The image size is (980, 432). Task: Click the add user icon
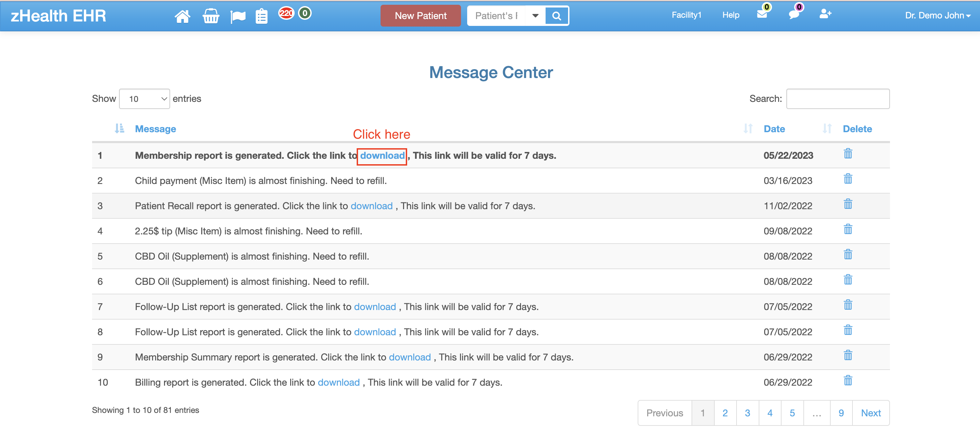tap(825, 14)
